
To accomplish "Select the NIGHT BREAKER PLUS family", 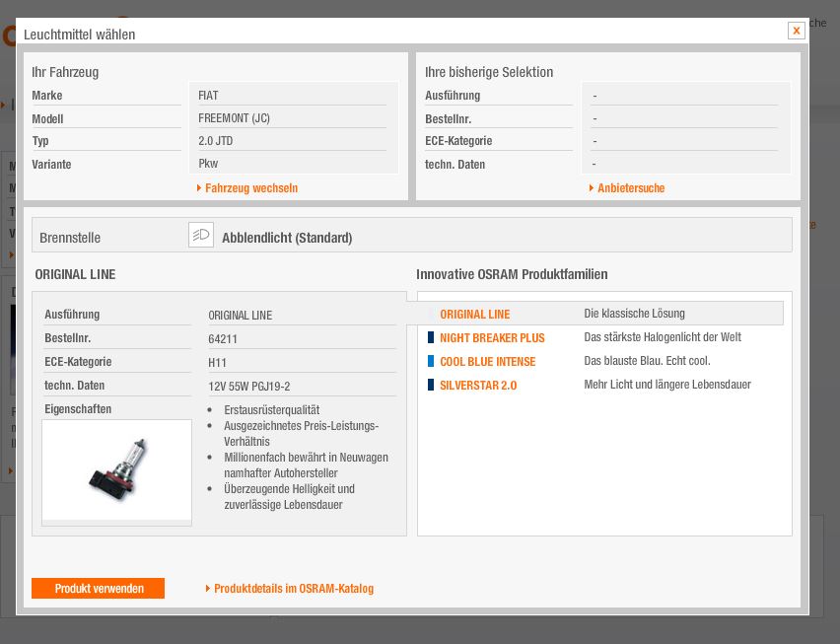I will click(492, 338).
